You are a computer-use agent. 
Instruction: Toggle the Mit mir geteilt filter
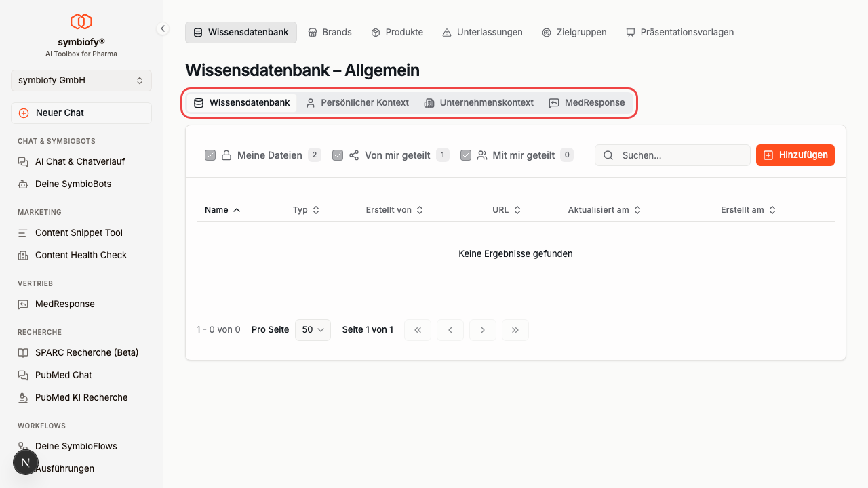[x=466, y=155]
